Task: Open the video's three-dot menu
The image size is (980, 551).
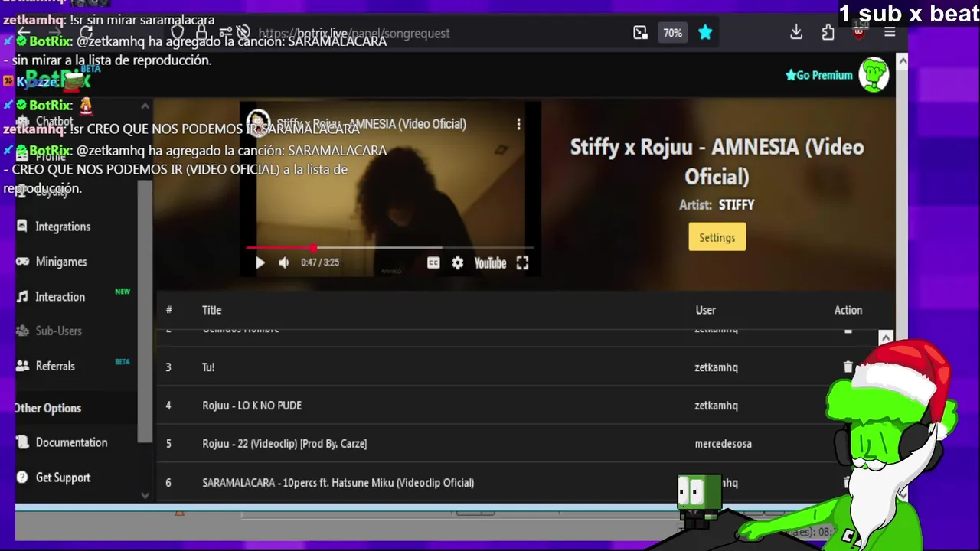Action: pos(518,124)
